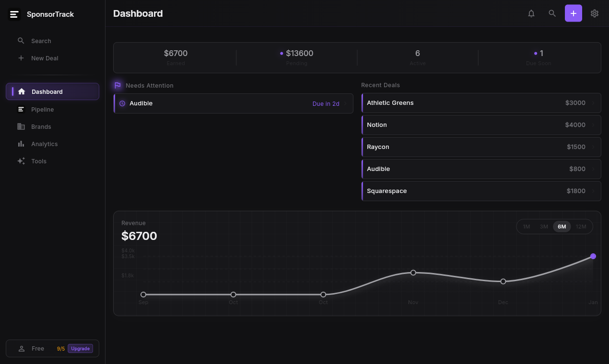Open the Audible item due in 2 days

pyautogui.click(x=233, y=103)
